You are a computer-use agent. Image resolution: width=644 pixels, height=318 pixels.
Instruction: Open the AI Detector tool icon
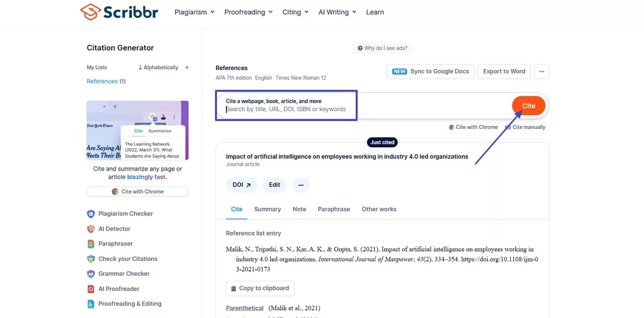91,229
